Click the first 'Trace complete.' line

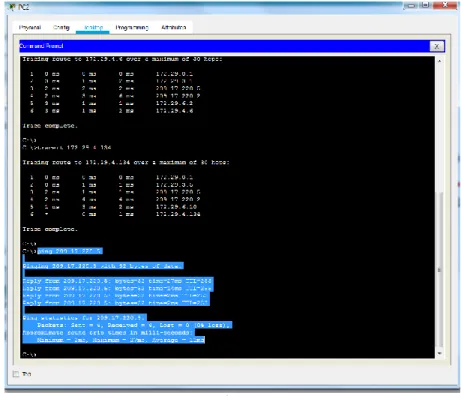50,126
